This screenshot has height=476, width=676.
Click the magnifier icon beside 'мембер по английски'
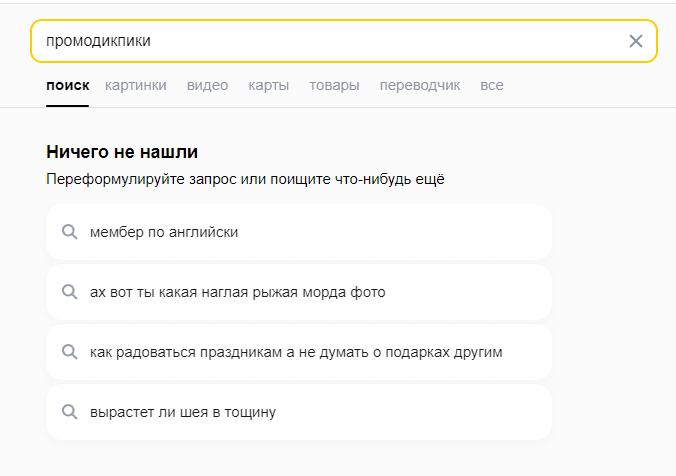(x=70, y=232)
